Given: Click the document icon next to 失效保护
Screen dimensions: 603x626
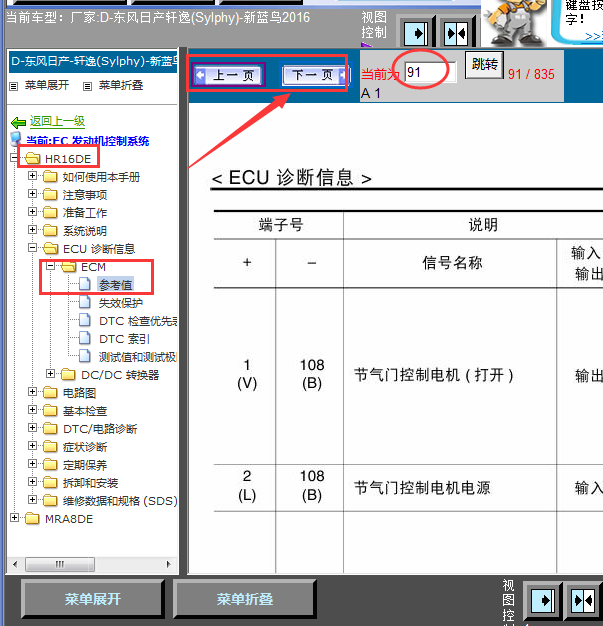Looking at the screenshot, I should pyautogui.click(x=85, y=302).
